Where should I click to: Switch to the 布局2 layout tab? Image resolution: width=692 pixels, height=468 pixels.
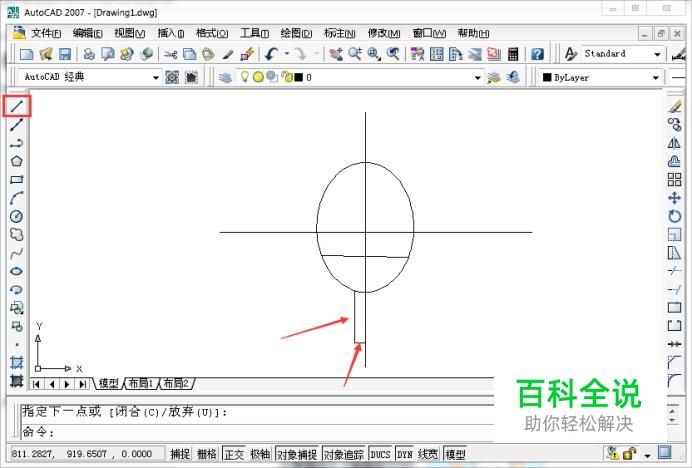(176, 383)
